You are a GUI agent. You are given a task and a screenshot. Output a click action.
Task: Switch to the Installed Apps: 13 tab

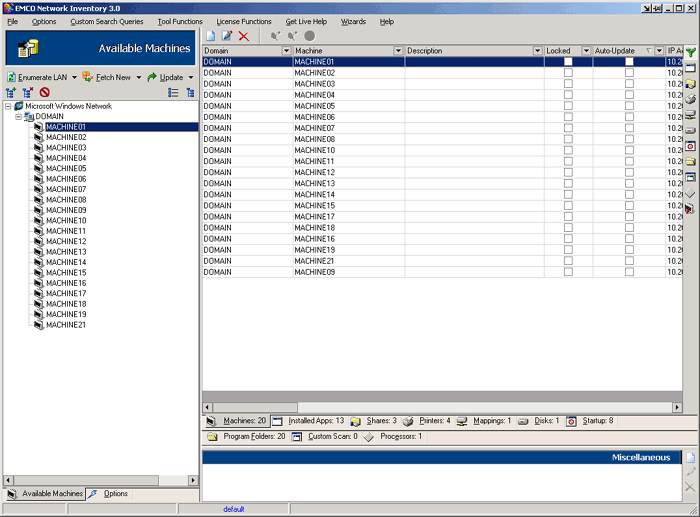pyautogui.click(x=309, y=421)
